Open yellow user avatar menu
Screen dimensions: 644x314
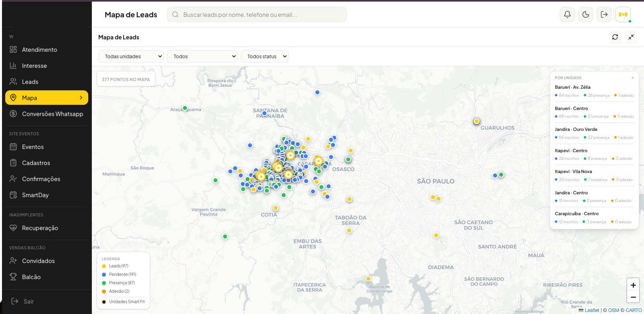623,14
